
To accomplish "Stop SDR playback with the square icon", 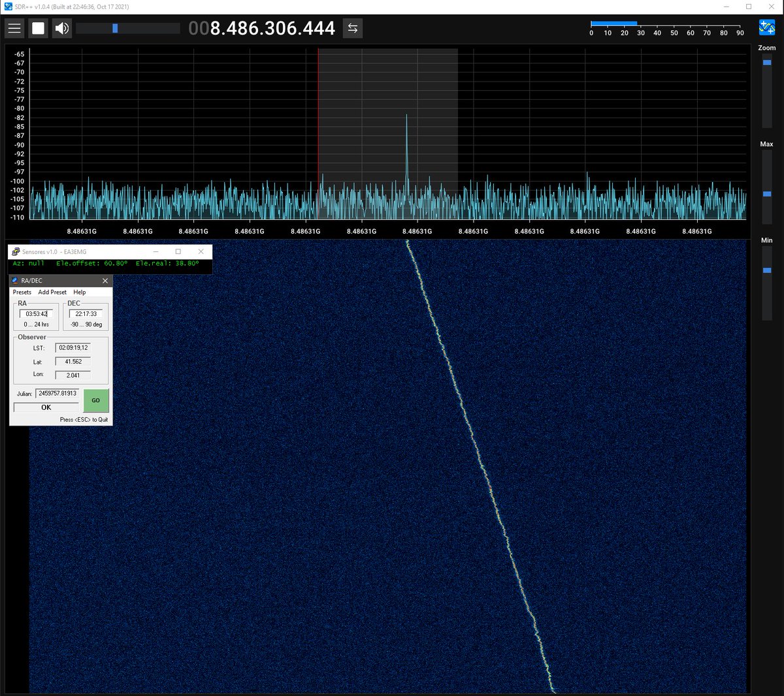I will (x=37, y=28).
